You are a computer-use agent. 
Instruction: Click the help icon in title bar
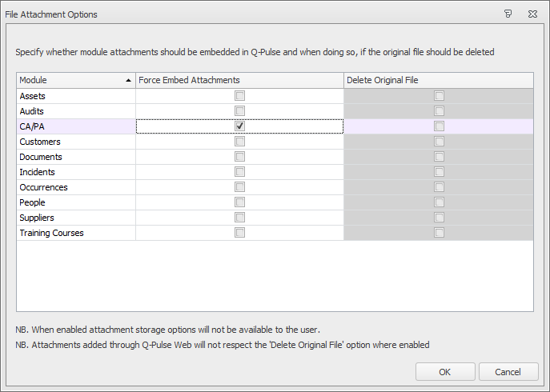pos(508,14)
